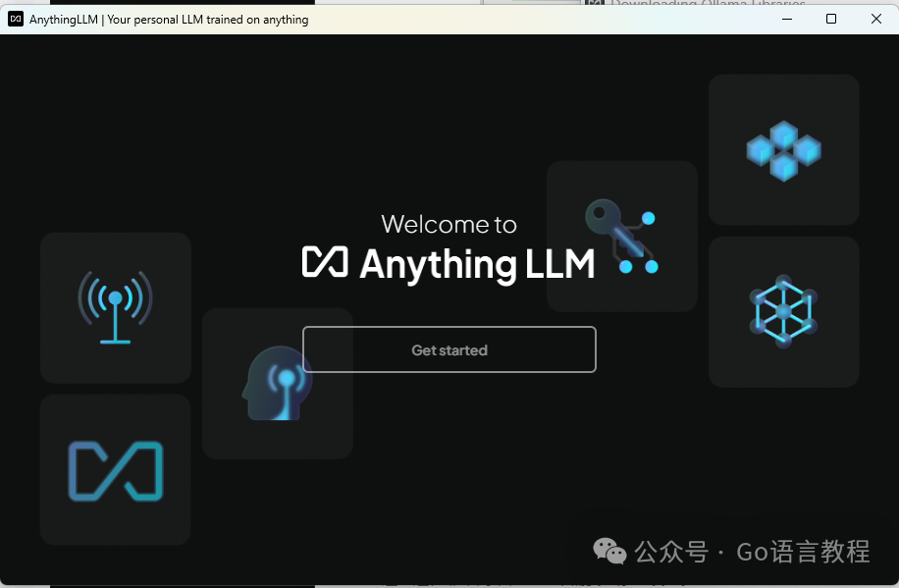Click the four blue cubes icon card
Image resolution: width=899 pixels, height=588 pixels.
(784, 150)
